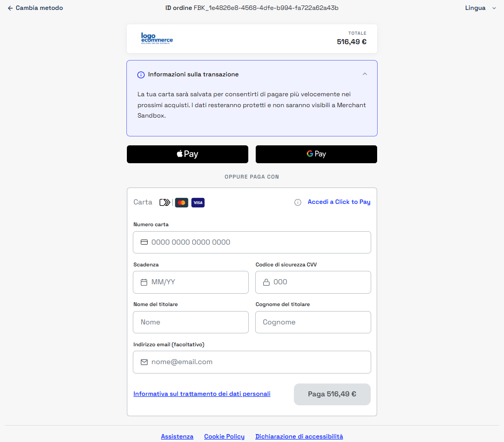The width and height of the screenshot is (504, 442).
Task: Focus the Codice di sicurezza CVV field
Action: point(313,282)
